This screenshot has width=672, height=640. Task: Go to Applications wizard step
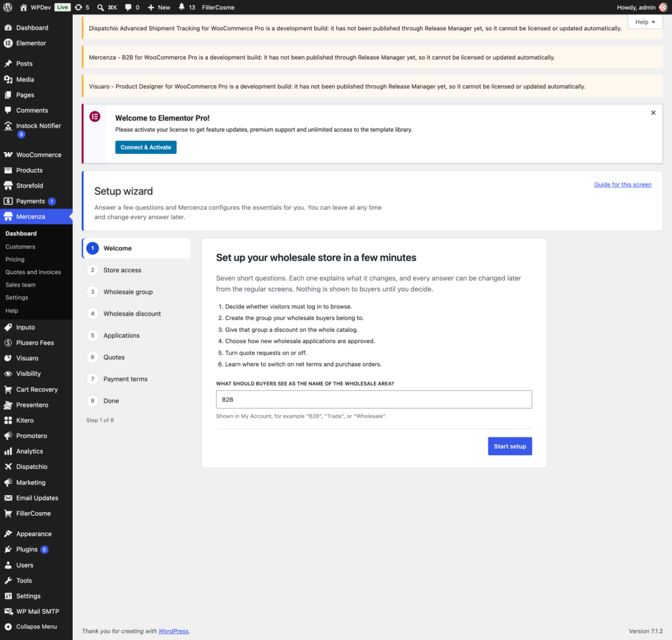click(136, 336)
